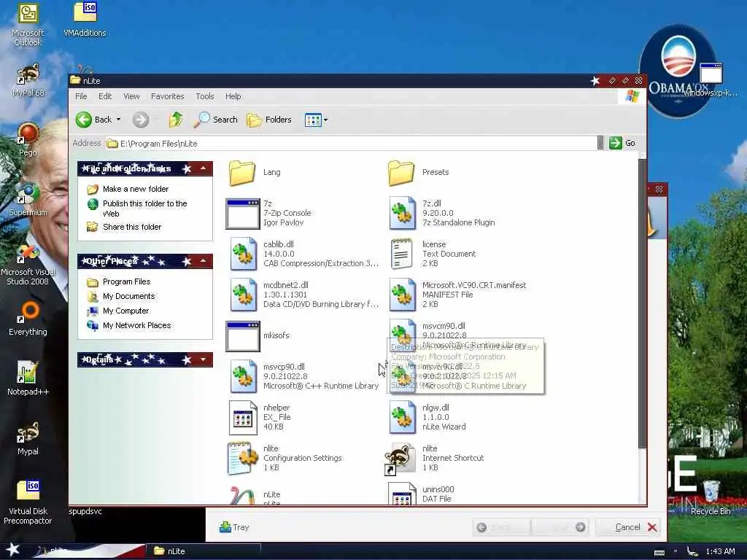Toggle the Folders pane
Screen dimensions: 747x560
click(x=269, y=120)
